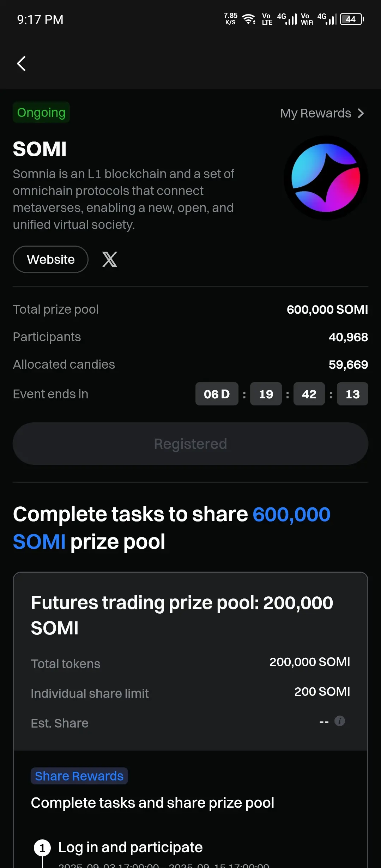
Task: Expand My Rewards chevron arrow
Action: pos(361,113)
